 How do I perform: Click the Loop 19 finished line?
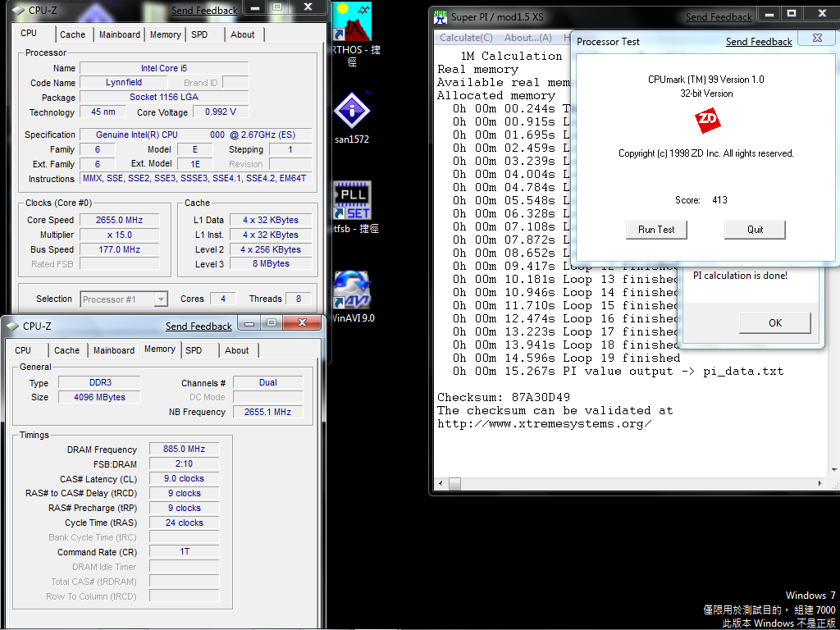click(x=566, y=358)
